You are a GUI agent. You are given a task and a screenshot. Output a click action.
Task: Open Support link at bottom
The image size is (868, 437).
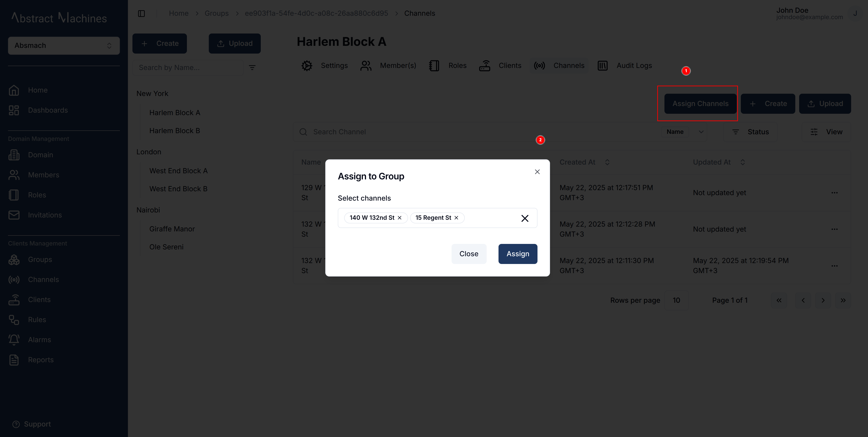32,424
